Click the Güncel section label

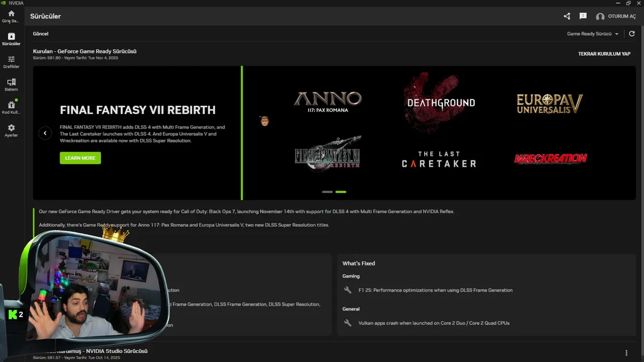41,34
